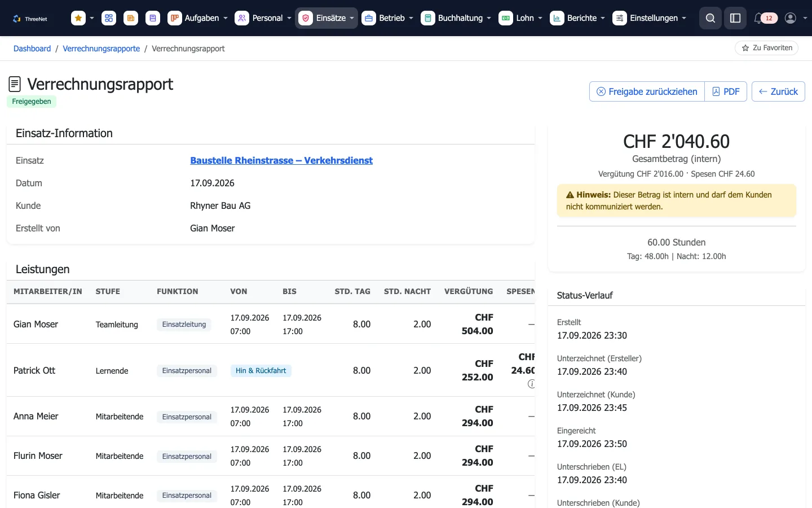Viewport: 812px width, 508px height.
Task: Toggle the sidebar panel icon
Action: [735, 18]
